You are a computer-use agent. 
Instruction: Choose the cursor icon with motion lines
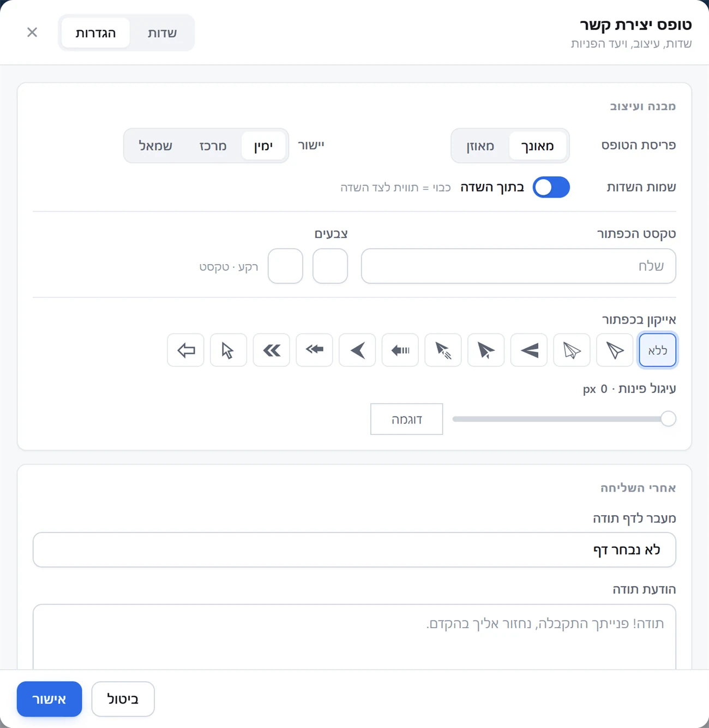pyautogui.click(x=443, y=350)
